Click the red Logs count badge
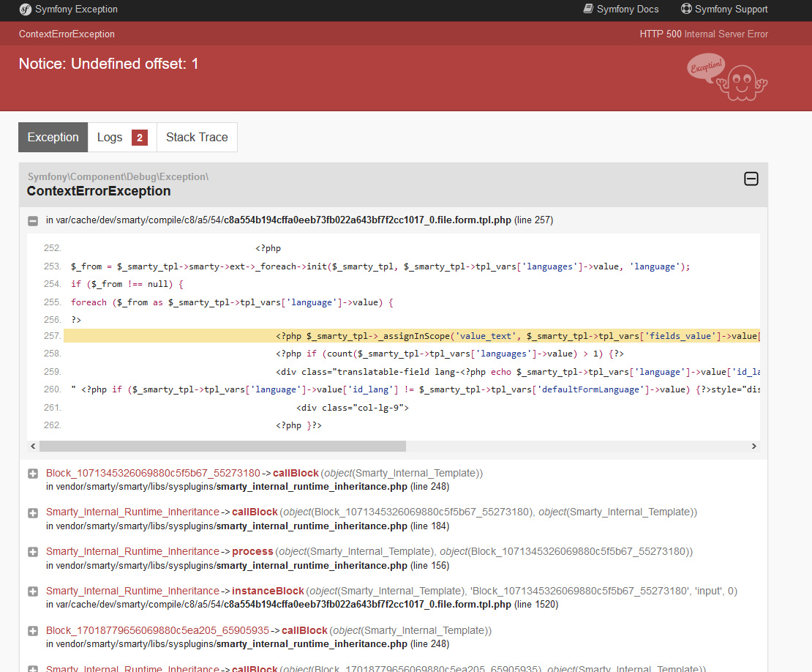The image size is (812, 672). 140,138
